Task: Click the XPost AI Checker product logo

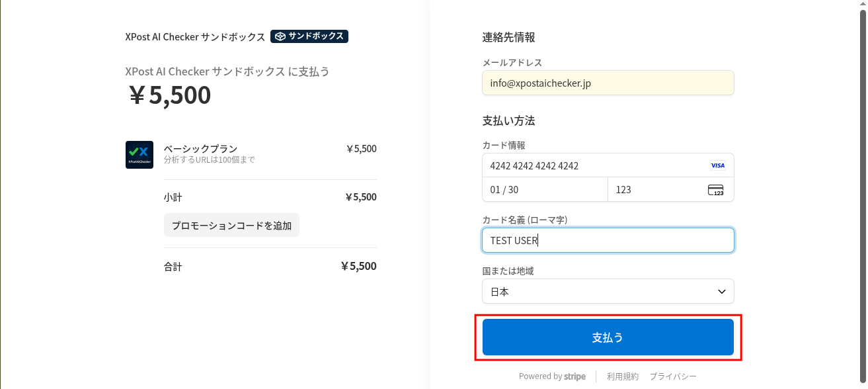Action: (x=139, y=155)
